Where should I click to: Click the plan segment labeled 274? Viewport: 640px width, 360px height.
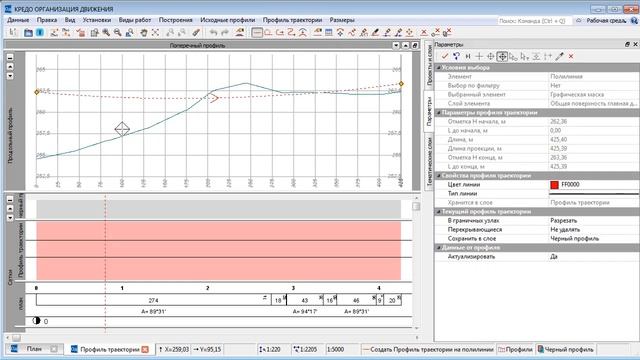coord(153,300)
